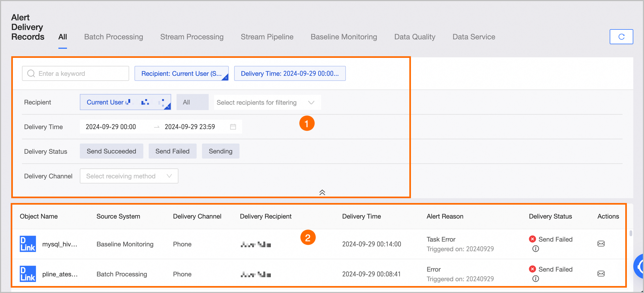This screenshot has height=293, width=644.
Task: Toggle Send Failed status filter
Action: point(172,151)
